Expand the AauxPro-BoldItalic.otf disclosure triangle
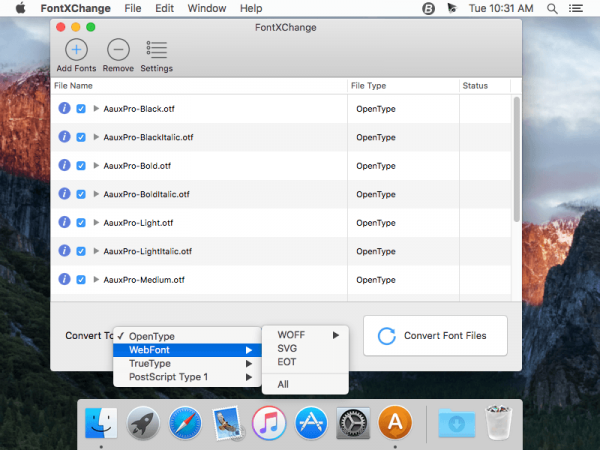The width and height of the screenshot is (600, 450). coord(96,194)
